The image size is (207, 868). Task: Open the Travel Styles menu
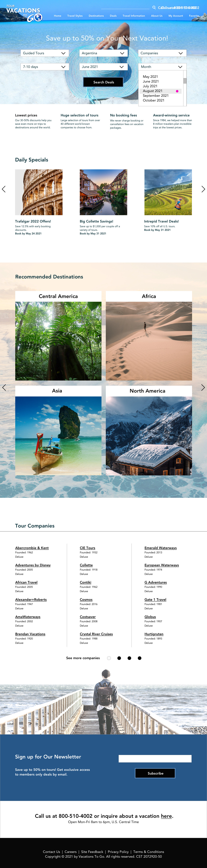[x=75, y=16]
